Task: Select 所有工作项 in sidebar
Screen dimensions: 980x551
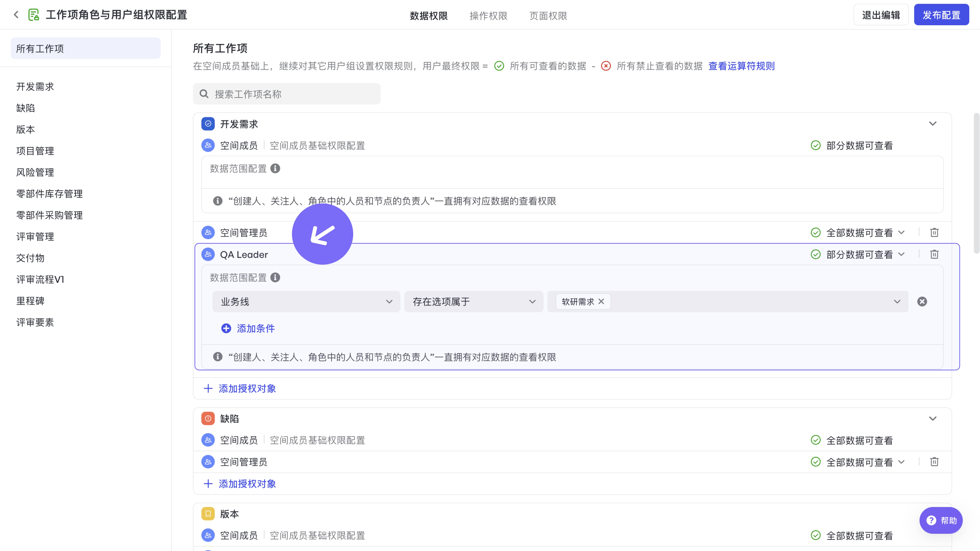Action: click(x=86, y=48)
